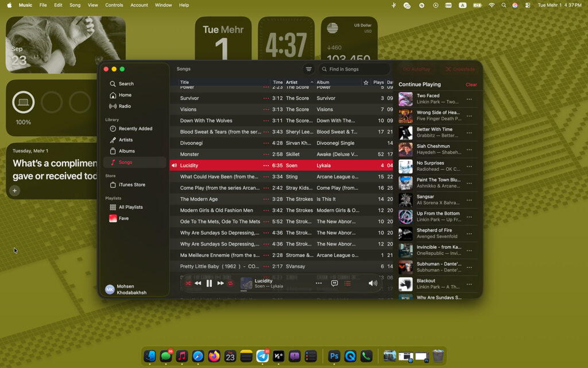Screen dimensions: 588x368
Task: Skip forward to the next track
Action: (220, 283)
